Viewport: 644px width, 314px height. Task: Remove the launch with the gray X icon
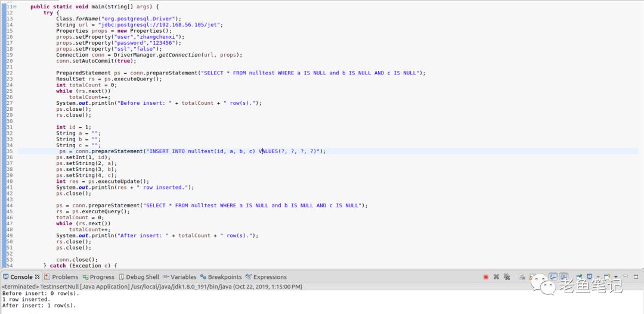click(x=496, y=276)
